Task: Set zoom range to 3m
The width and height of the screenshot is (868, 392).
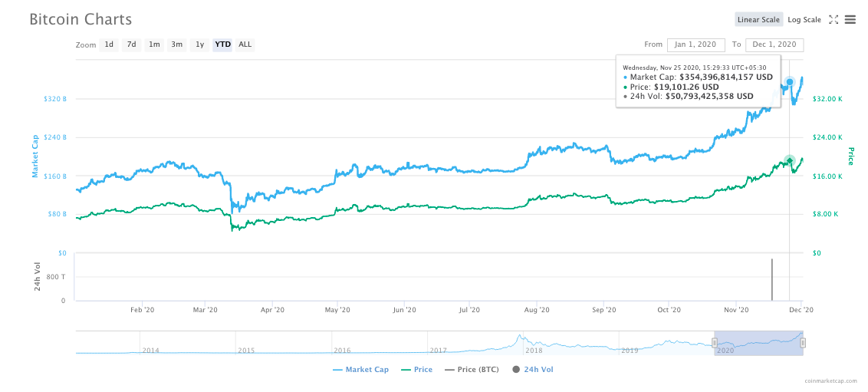Action: click(176, 44)
